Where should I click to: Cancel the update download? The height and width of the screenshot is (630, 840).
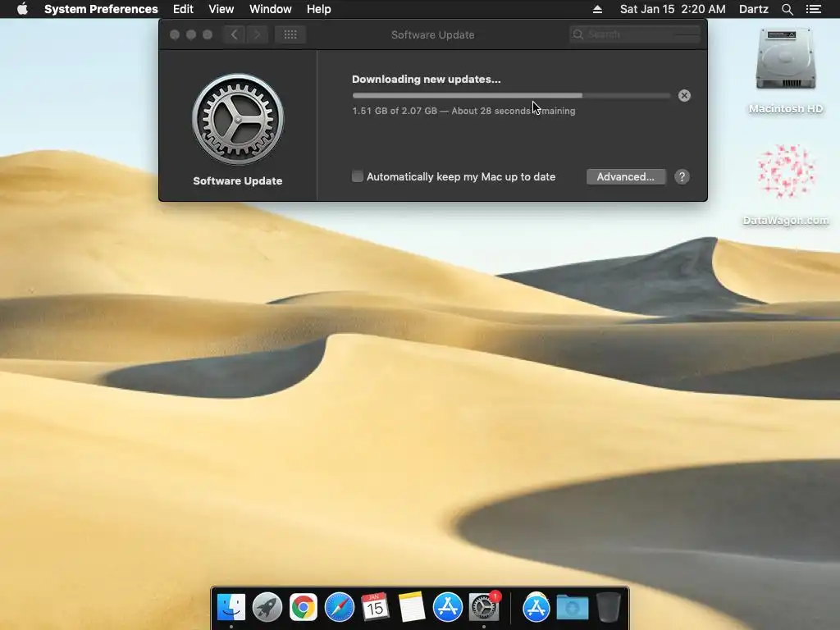tap(684, 95)
